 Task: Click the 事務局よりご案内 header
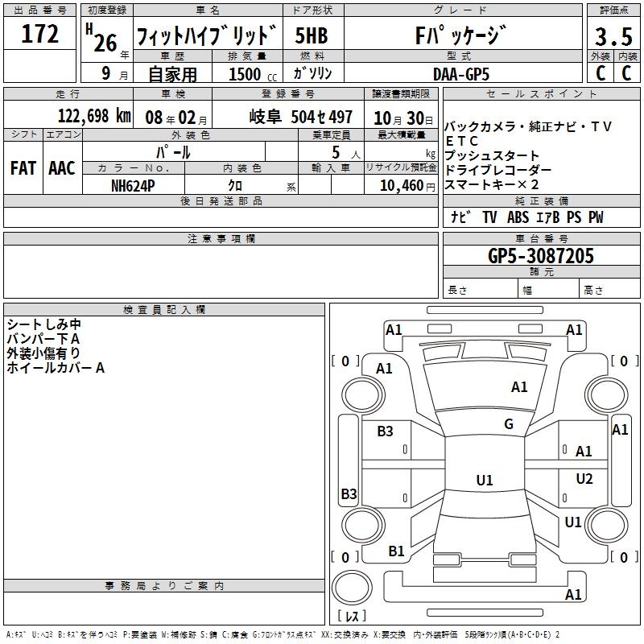[x=164, y=586]
